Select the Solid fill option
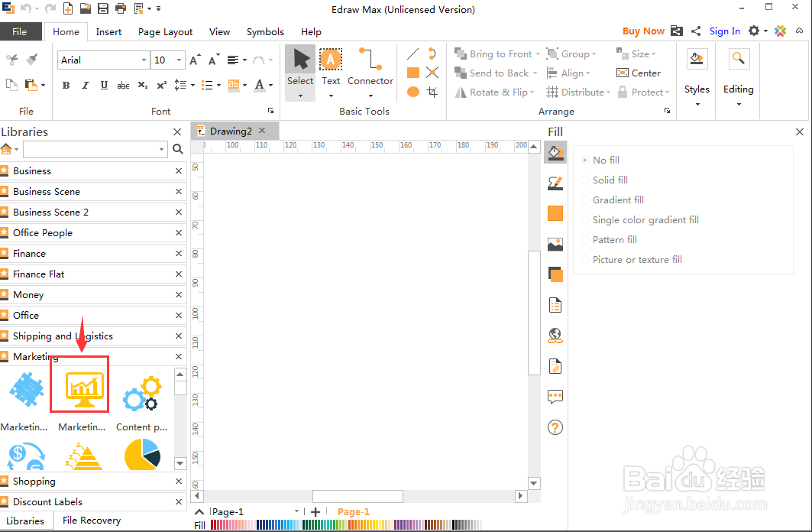Screen dimensions: 812x532 [x=604, y=180]
